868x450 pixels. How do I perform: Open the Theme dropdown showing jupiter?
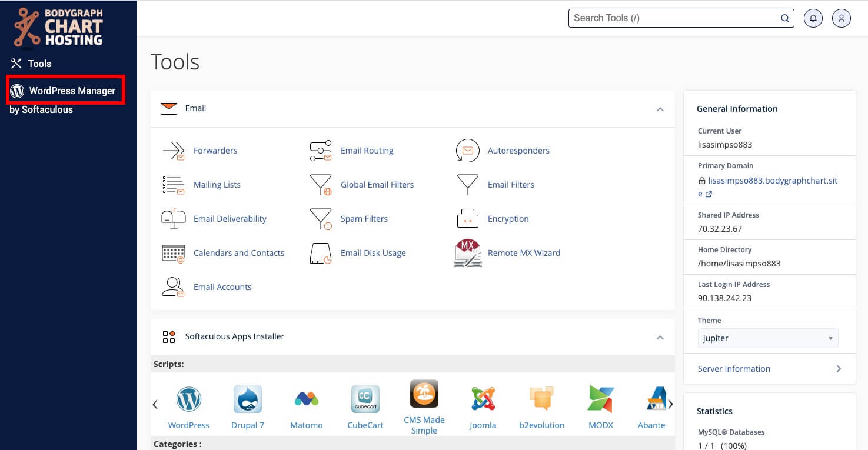[x=768, y=338]
